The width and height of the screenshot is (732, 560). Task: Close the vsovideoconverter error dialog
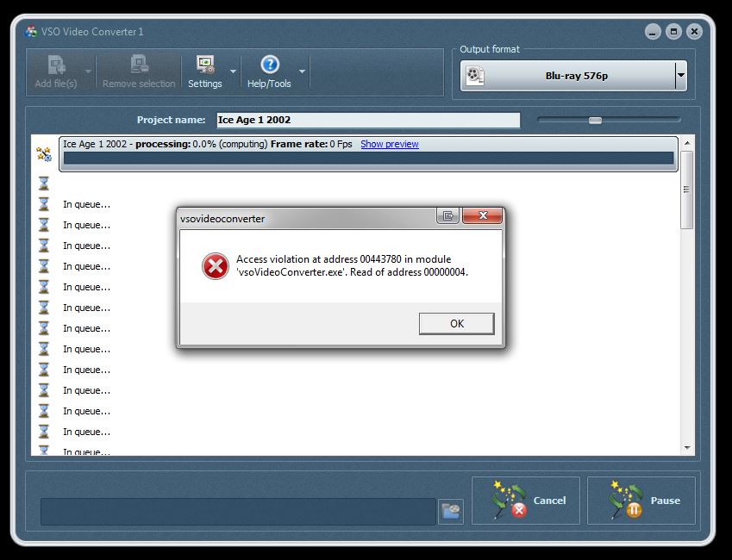click(482, 215)
